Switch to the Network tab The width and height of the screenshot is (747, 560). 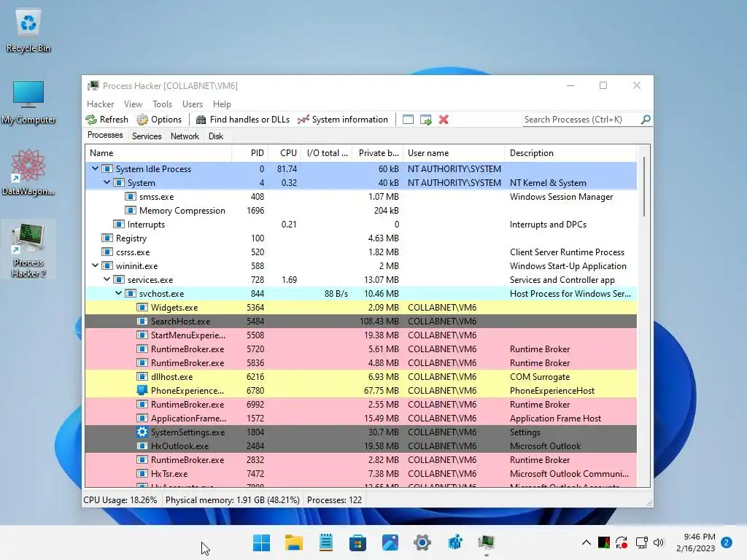[x=185, y=136]
